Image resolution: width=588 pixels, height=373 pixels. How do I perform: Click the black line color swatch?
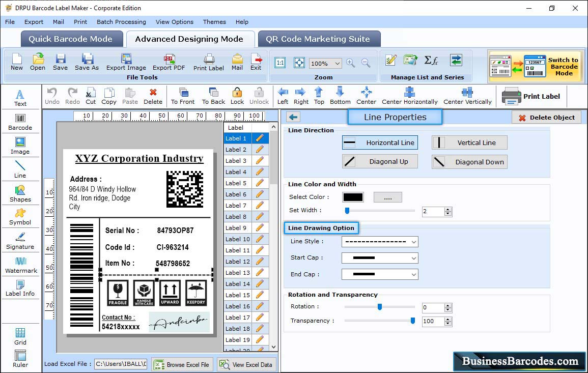click(353, 197)
